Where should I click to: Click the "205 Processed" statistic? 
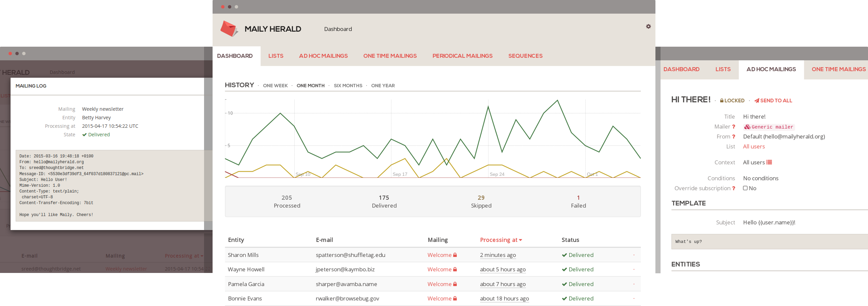[x=287, y=201]
